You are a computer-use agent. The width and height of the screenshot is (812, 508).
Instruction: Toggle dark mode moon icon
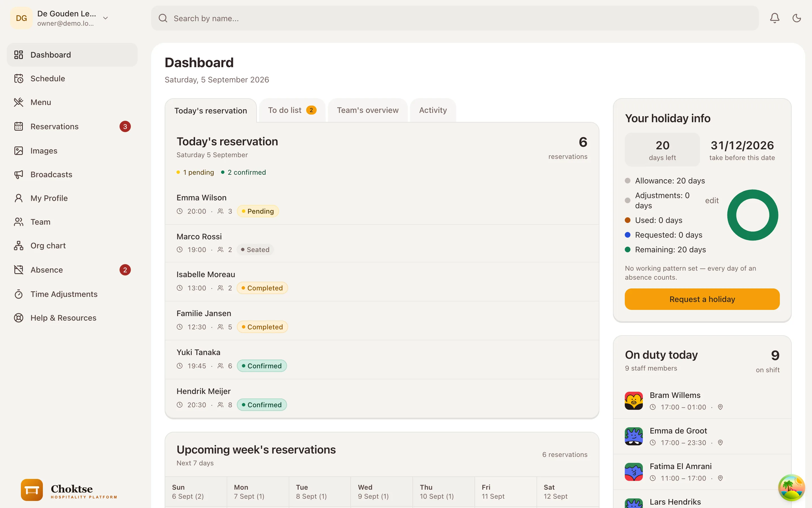[x=796, y=18]
